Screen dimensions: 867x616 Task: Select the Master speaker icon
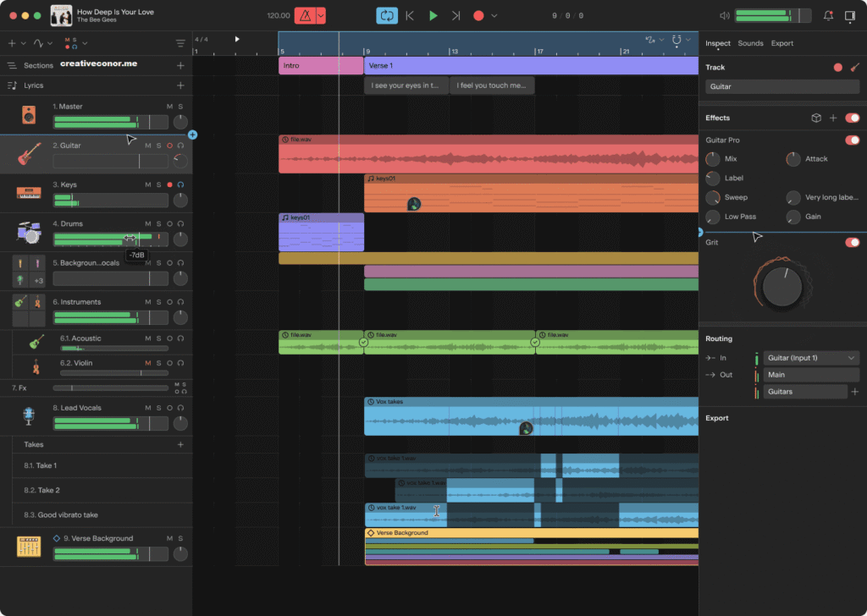pos(29,114)
